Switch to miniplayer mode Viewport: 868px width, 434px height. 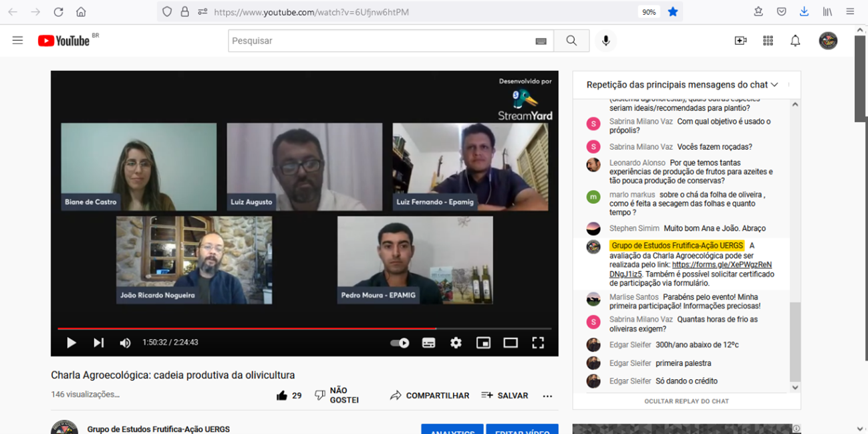click(x=482, y=342)
